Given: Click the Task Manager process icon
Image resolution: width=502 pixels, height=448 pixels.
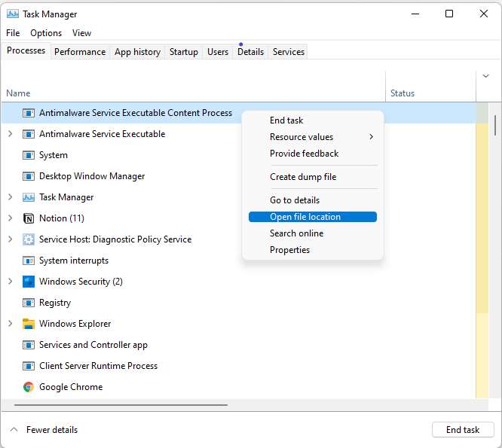Looking at the screenshot, I should coord(29,197).
